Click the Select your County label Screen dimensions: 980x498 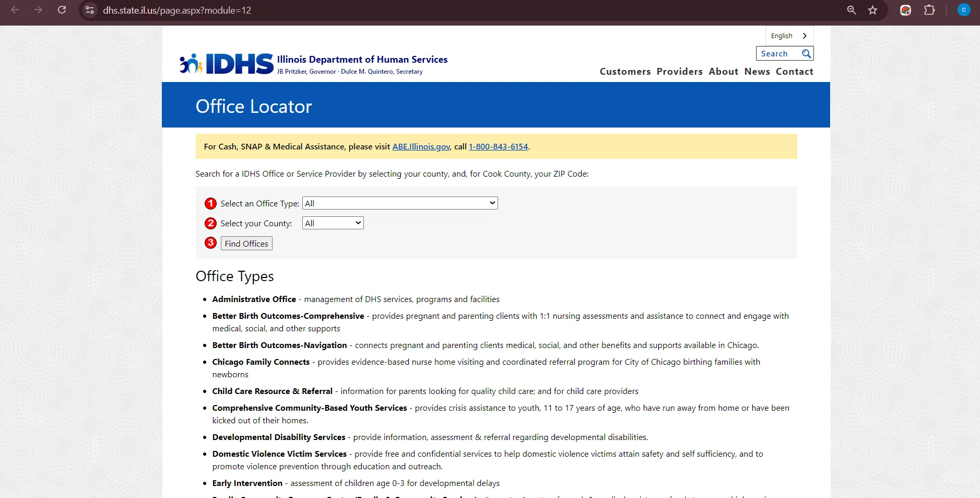click(x=256, y=223)
